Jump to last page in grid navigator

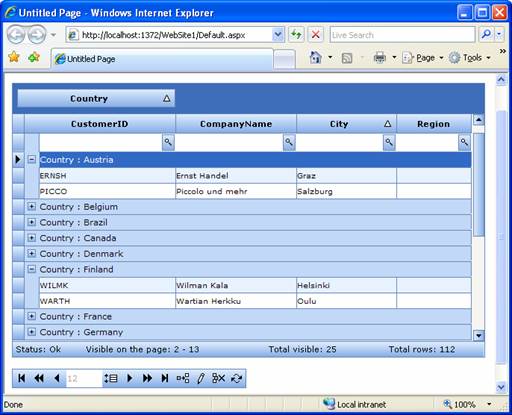(165, 378)
